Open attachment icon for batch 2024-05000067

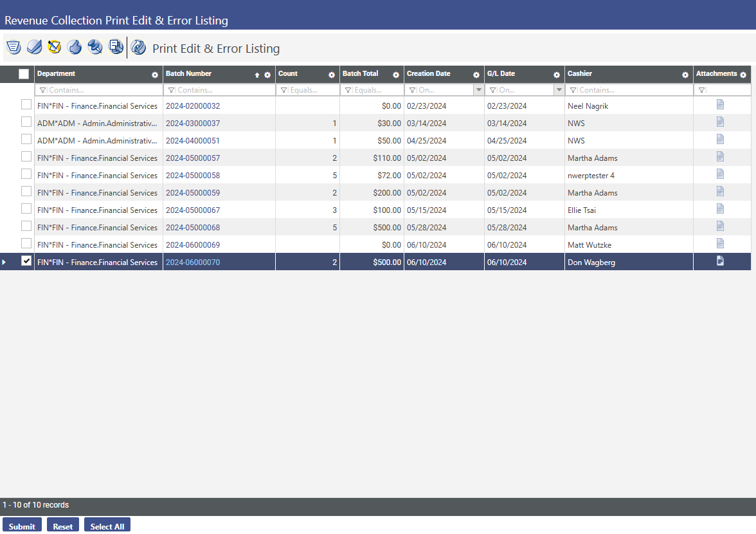(x=720, y=208)
